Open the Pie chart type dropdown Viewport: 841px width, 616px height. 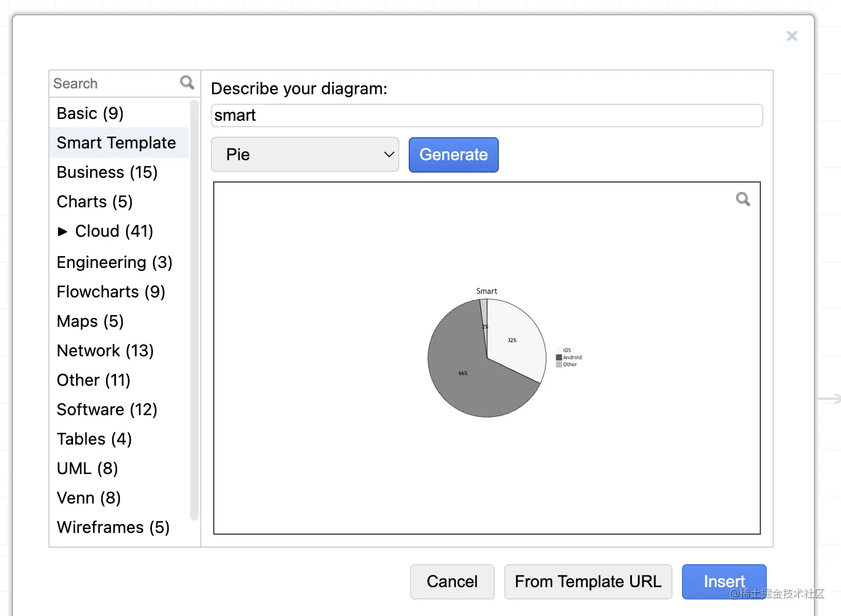tap(305, 155)
